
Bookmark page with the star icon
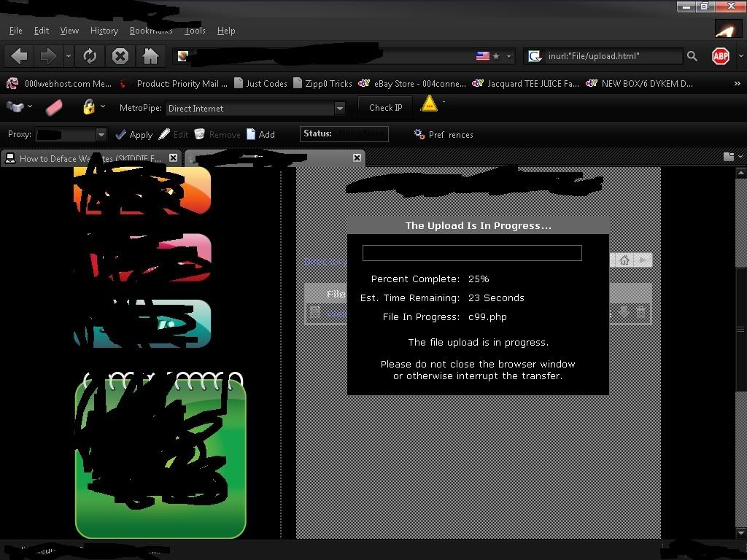point(496,56)
